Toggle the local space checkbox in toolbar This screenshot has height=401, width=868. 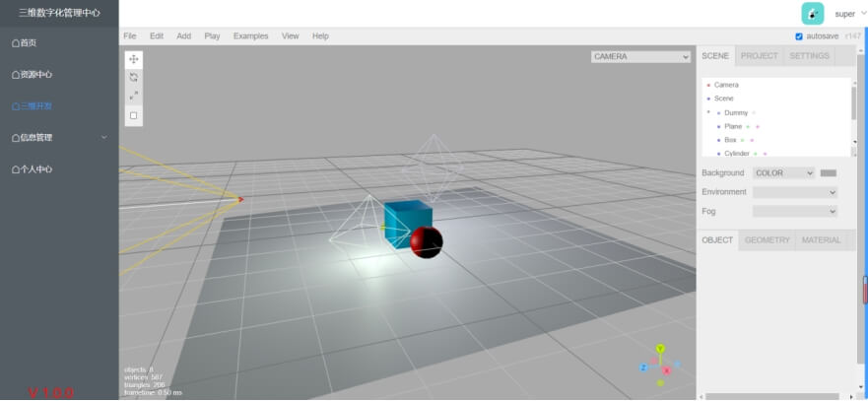click(x=133, y=115)
